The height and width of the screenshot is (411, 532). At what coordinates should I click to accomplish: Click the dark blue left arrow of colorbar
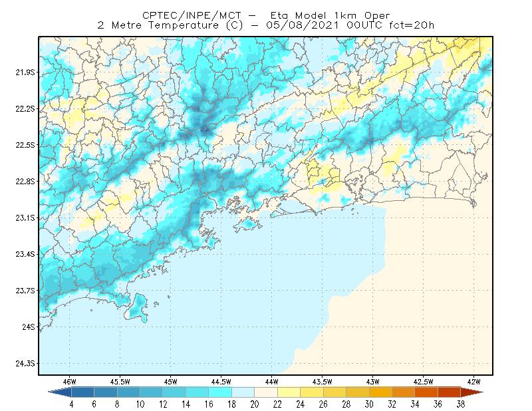coord(61,392)
